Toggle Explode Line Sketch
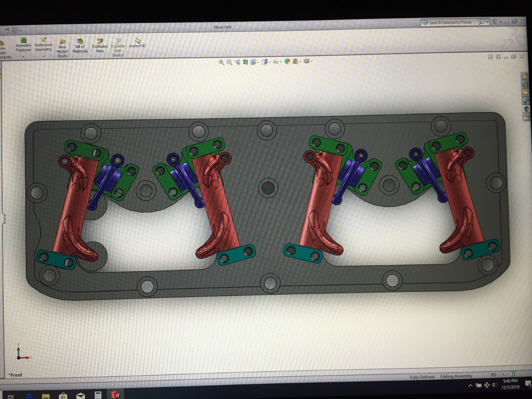532x399 pixels. click(118, 48)
